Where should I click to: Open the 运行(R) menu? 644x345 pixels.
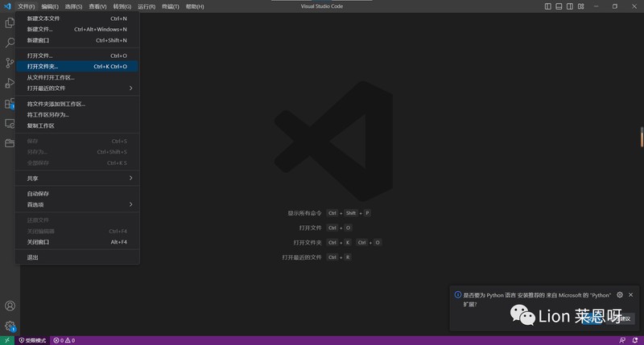[147, 6]
